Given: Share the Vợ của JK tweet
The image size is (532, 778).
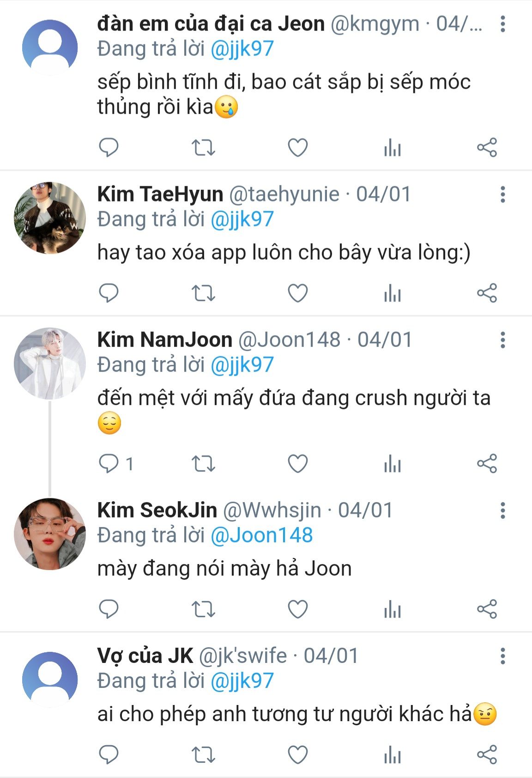Looking at the screenshot, I should tap(487, 755).
